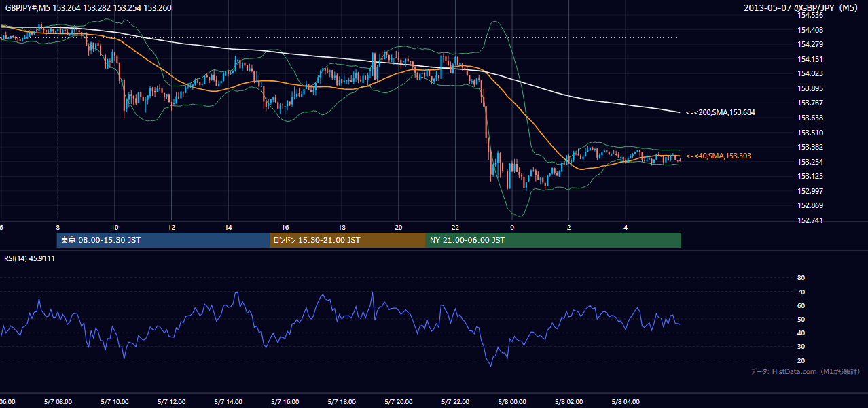Click the 5/7 14:00 bottom time label
Image resolution: width=868 pixels, height=408 pixels.
228,402
